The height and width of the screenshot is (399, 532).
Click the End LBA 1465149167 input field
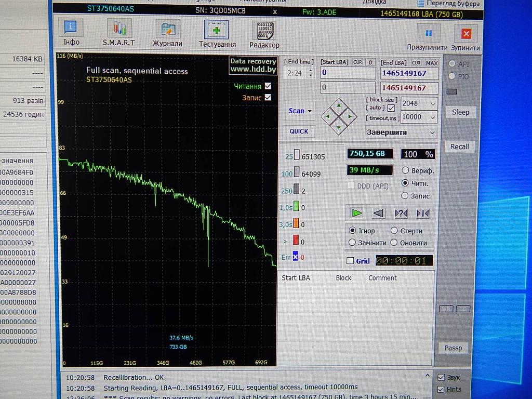409,73
